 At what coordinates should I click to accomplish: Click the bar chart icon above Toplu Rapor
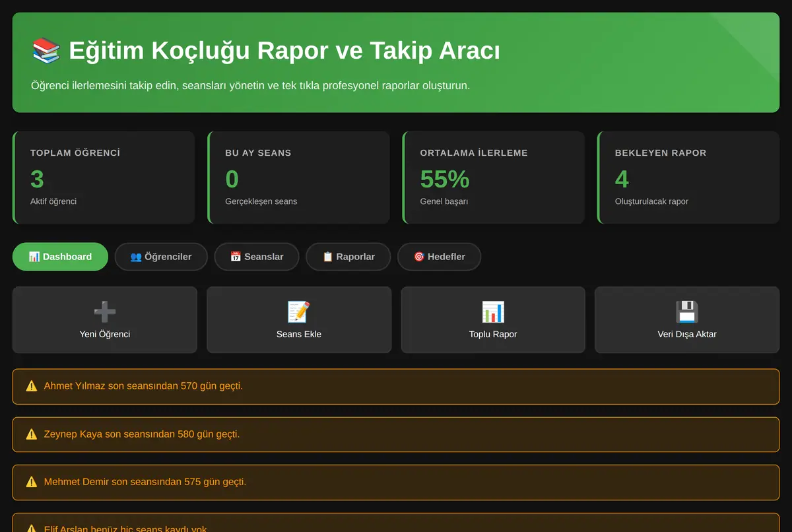[x=493, y=312]
